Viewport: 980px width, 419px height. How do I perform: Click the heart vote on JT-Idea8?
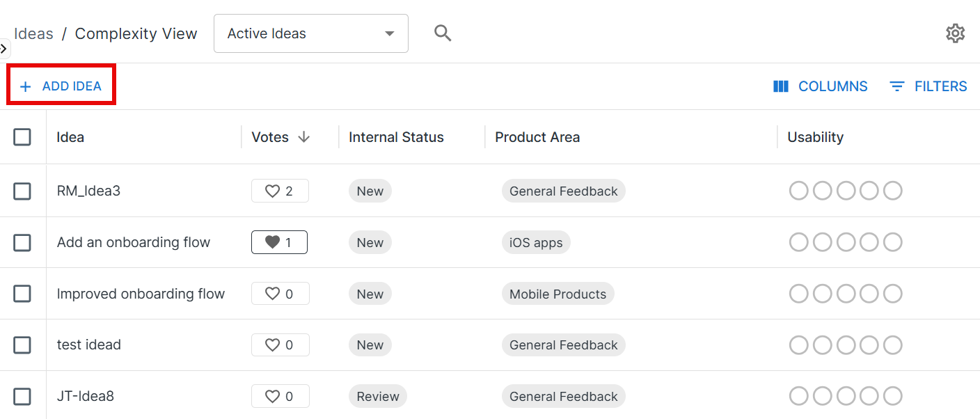coord(272,396)
